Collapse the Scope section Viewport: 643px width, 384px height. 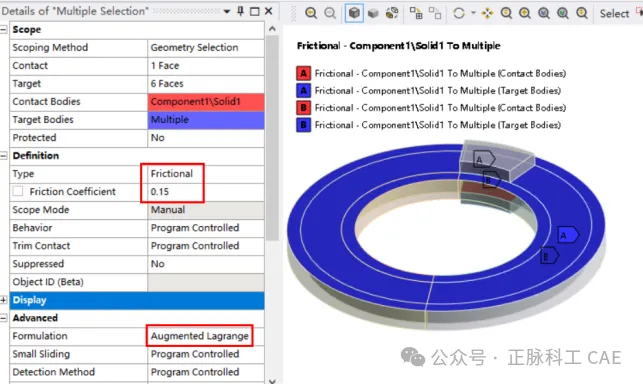(4, 30)
